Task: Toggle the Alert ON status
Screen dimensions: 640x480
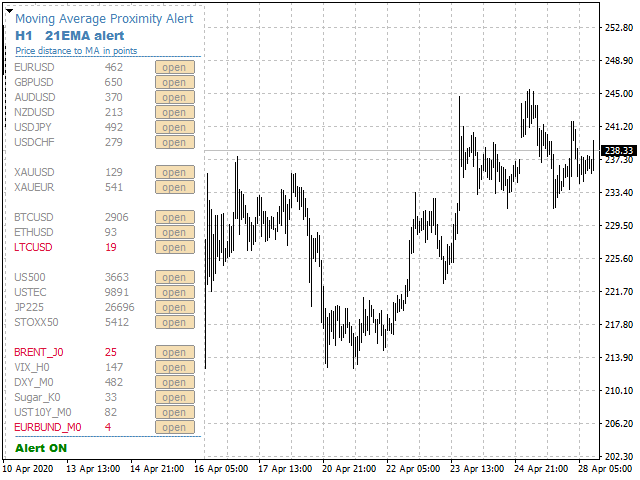Action: point(41,448)
